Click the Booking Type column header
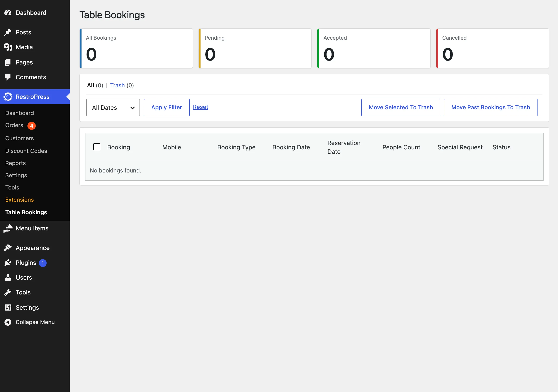 pos(236,147)
